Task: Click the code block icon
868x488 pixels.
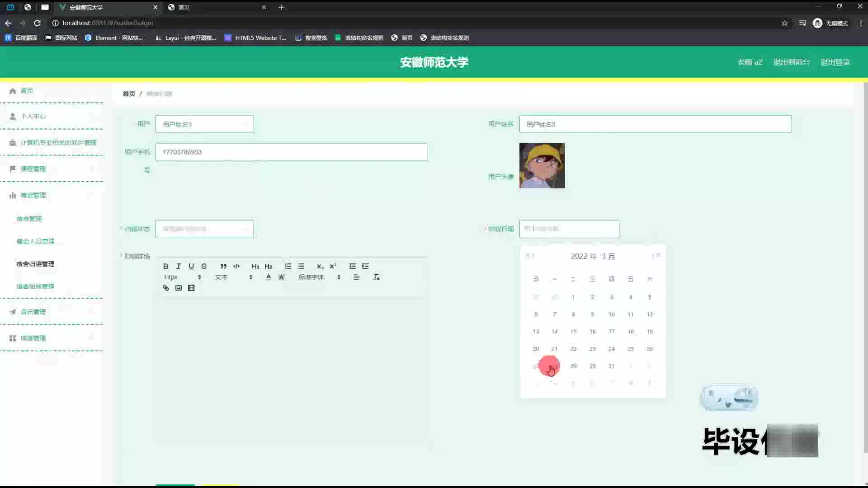Action: point(236,266)
